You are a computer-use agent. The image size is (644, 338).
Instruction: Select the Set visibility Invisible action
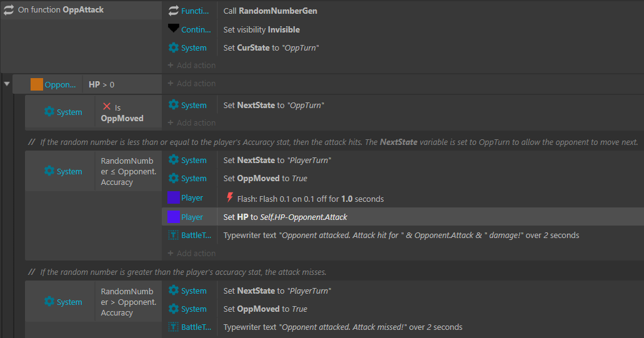[261, 29]
